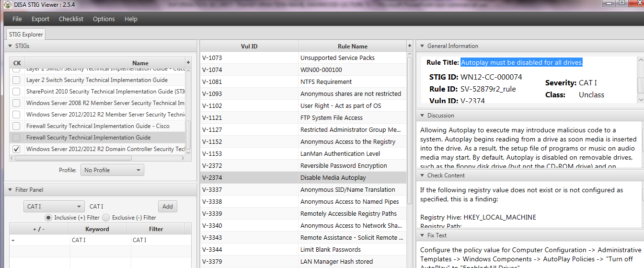
Task: Collapse the STIGs panel
Action: click(11, 46)
